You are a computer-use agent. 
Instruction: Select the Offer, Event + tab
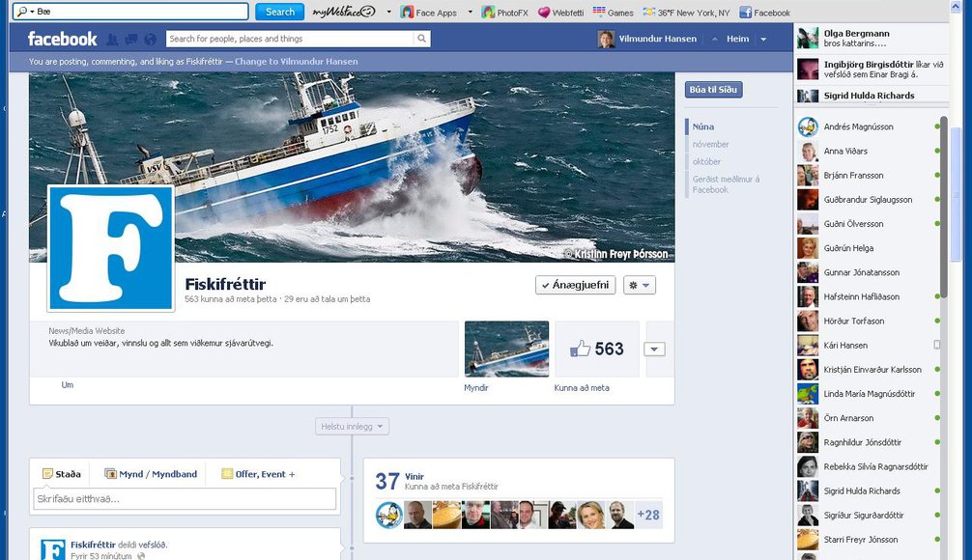(259, 474)
